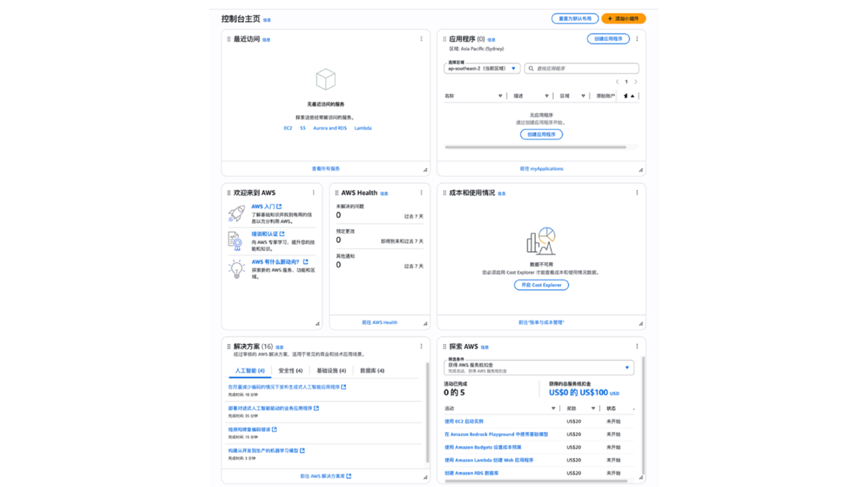Image resolution: width=868 pixels, height=487 pixels.
Task: Open the 使用 EC2 启动实例 link
Action: click(x=463, y=421)
